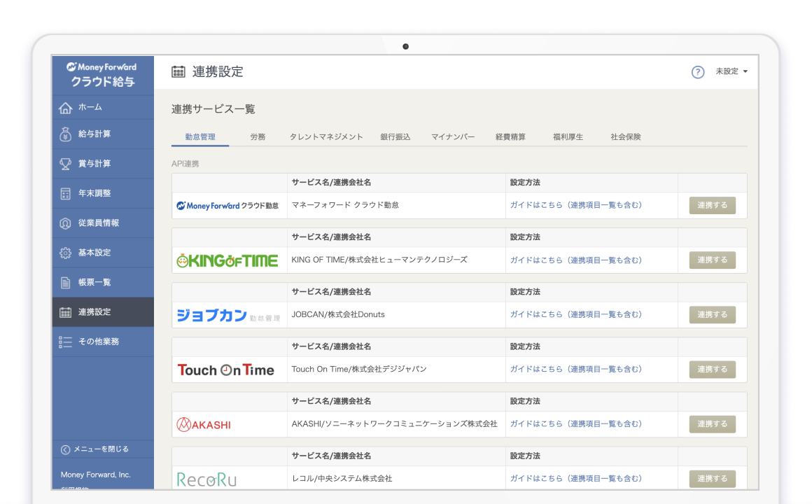The image size is (812, 504).
Task: Click the 給与計算 money bag icon
Action: (65, 134)
